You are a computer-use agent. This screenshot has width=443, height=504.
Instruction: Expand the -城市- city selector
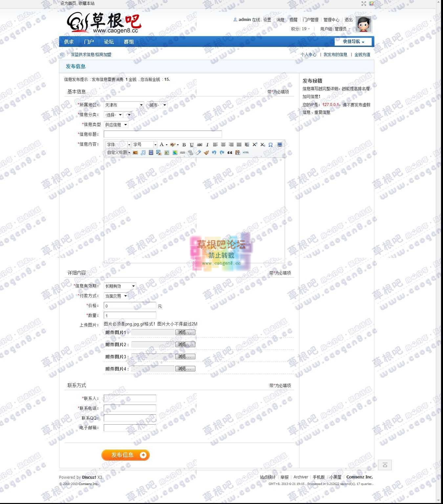[157, 105]
